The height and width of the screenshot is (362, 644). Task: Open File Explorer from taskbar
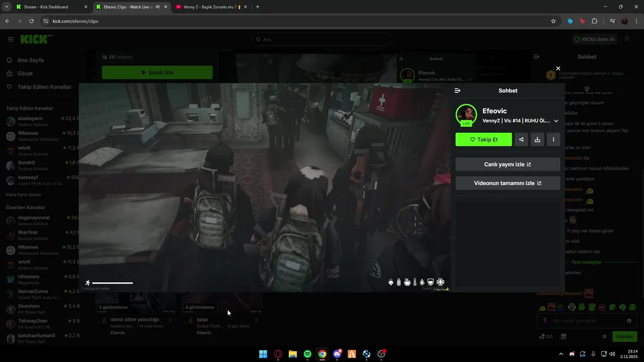pos(293,354)
